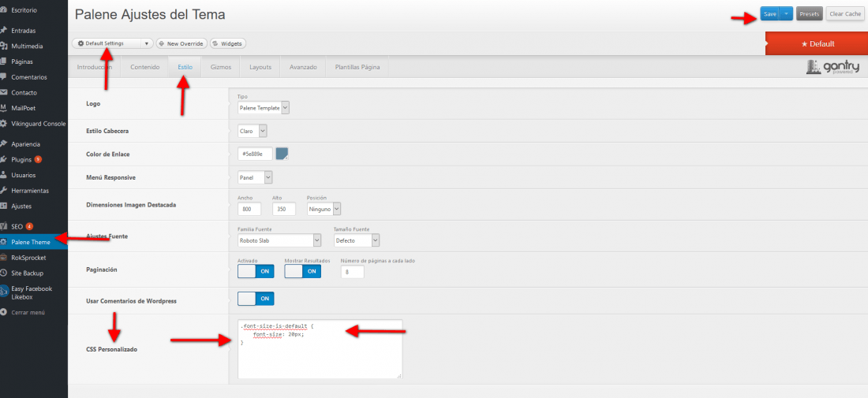
Task: Click the Gantry powered logo
Action: [833, 66]
